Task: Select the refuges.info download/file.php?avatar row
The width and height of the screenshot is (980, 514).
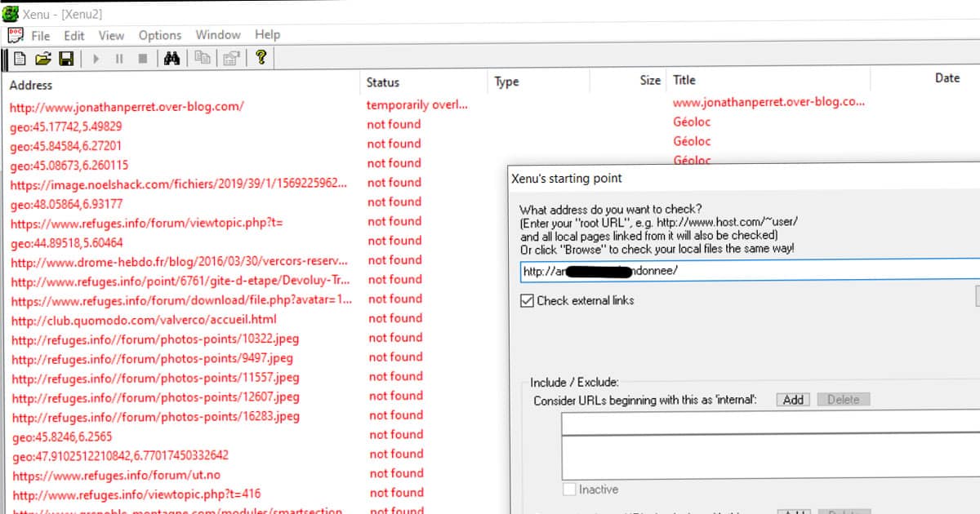Action: click(181, 300)
